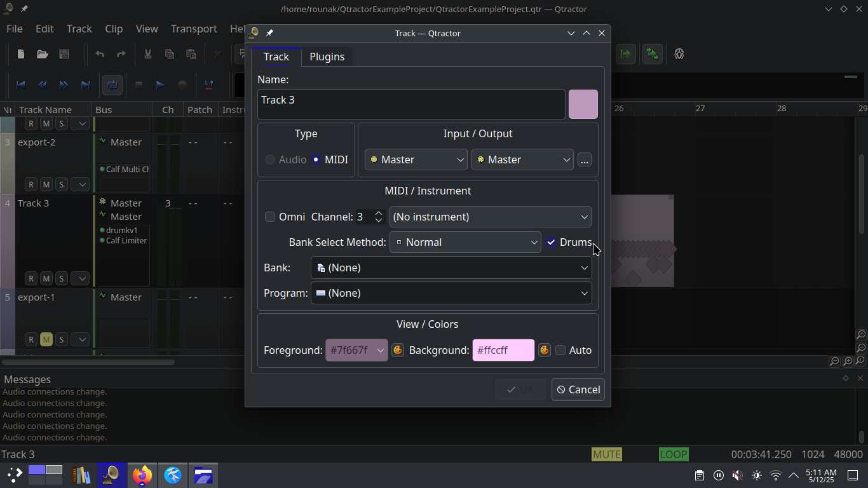The width and height of the screenshot is (868, 488).
Task: Open the Foreground #7f667f color dropdown
Action: tap(356, 350)
